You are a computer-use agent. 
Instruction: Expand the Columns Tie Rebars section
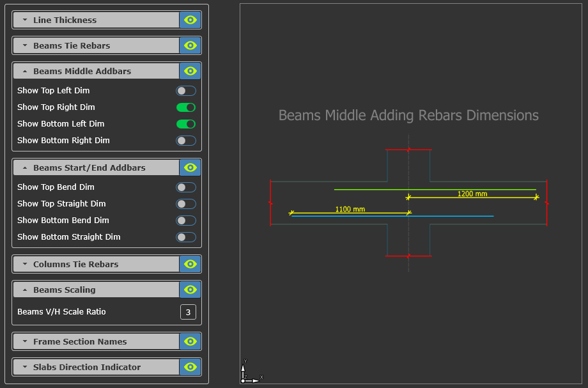[96, 264]
